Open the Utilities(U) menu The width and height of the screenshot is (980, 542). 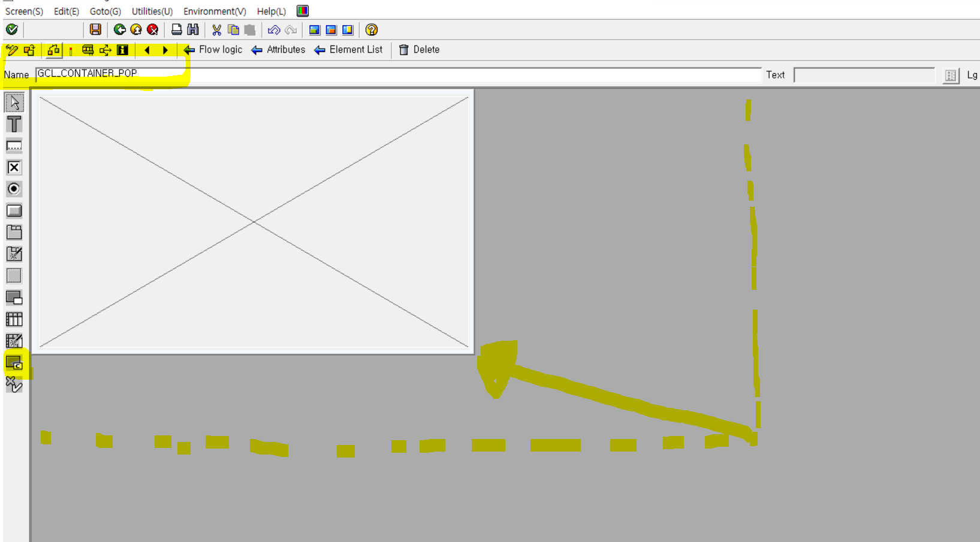click(152, 11)
